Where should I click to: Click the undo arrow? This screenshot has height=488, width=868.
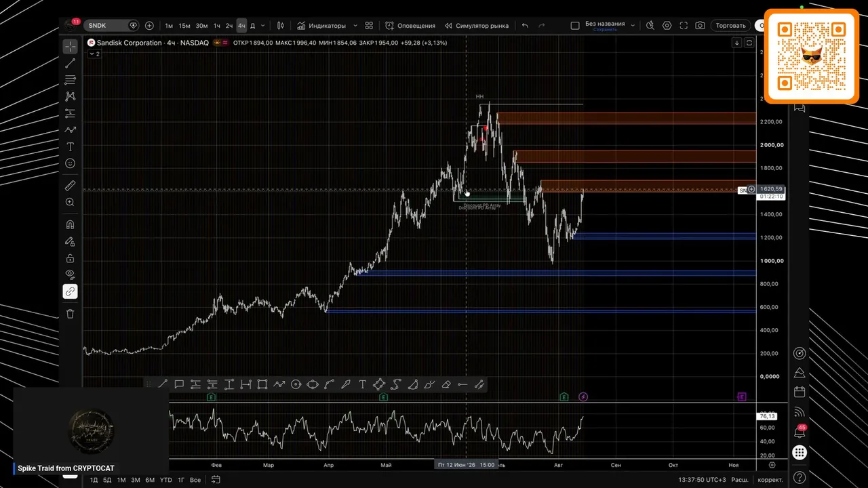click(525, 26)
